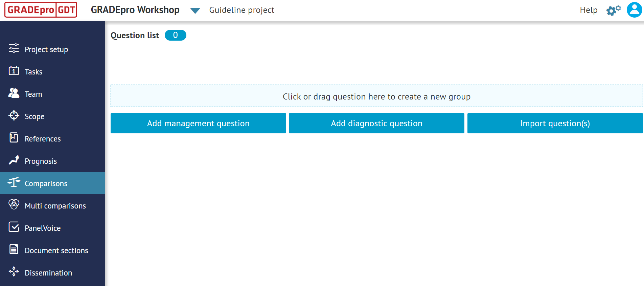Click the user profile avatar
This screenshot has height=286, width=644.
(x=634, y=10)
